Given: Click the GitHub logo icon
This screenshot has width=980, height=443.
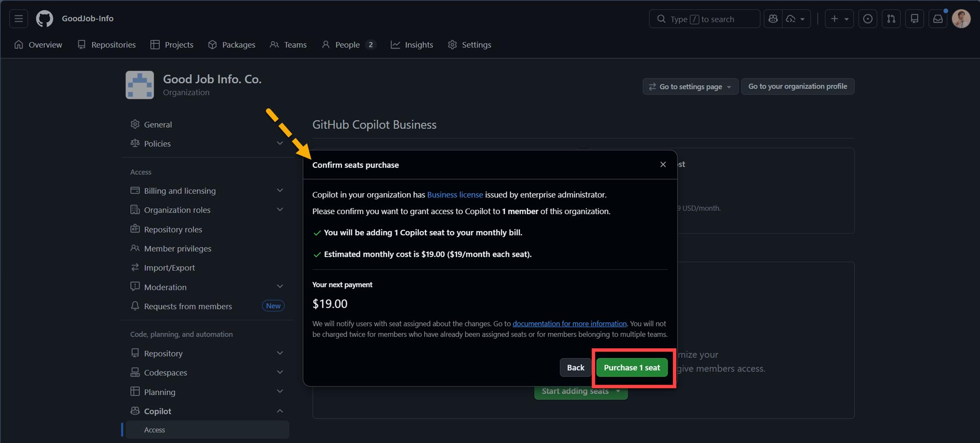Looking at the screenshot, I should pos(45,19).
